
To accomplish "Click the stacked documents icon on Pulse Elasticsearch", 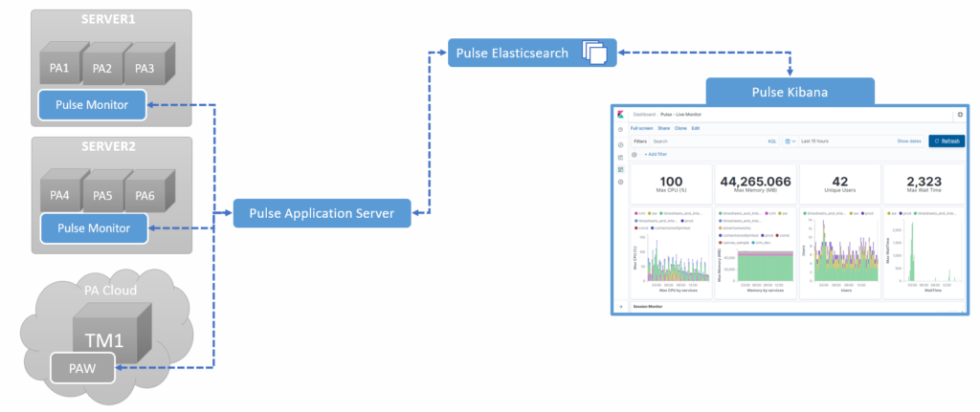I will [x=594, y=53].
